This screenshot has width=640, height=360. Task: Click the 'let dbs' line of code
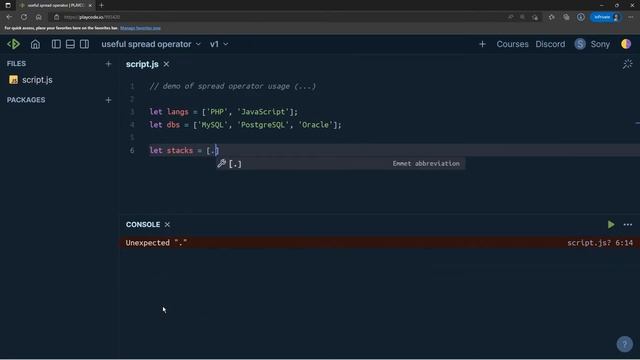[x=245, y=125]
